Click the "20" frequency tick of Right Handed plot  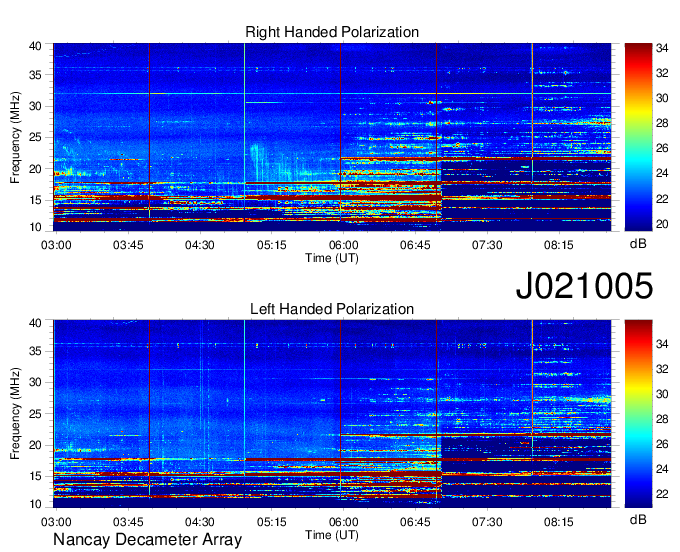click(x=35, y=169)
